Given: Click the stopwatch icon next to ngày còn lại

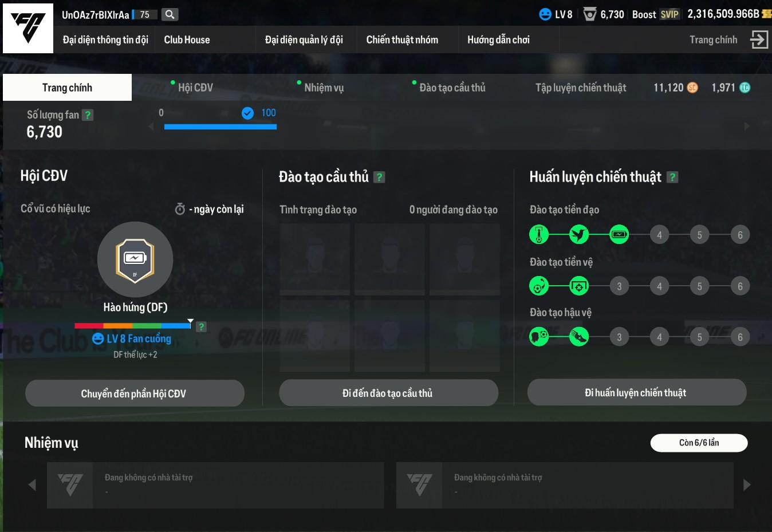Looking at the screenshot, I should [x=180, y=209].
